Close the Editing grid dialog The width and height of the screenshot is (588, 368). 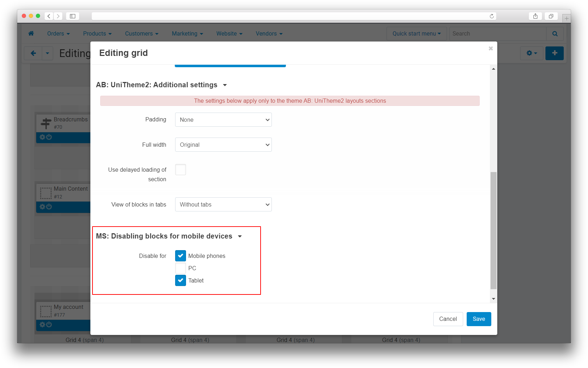click(x=491, y=49)
